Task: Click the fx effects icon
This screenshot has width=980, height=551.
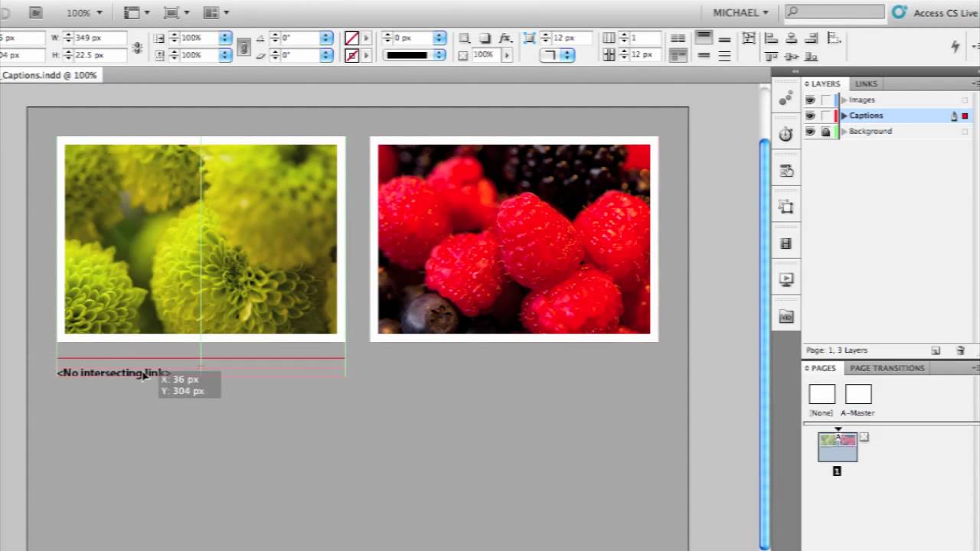Action: 505,38
